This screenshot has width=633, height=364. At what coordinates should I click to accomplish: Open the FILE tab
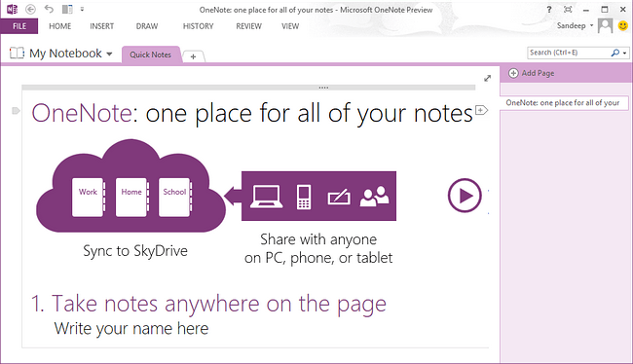19,26
